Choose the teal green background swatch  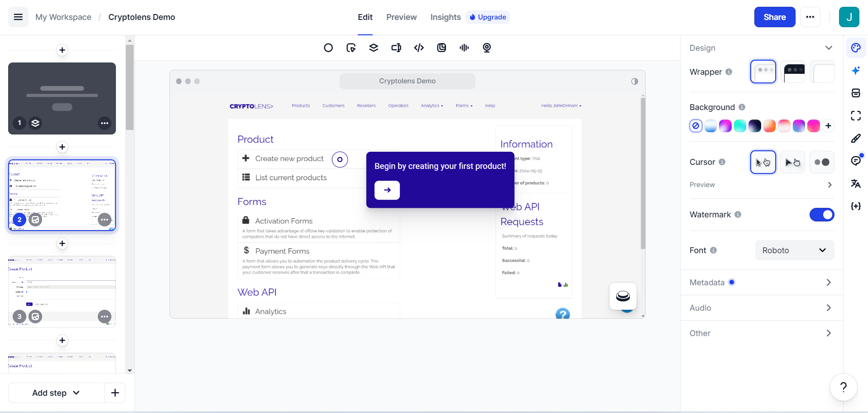coord(740,126)
